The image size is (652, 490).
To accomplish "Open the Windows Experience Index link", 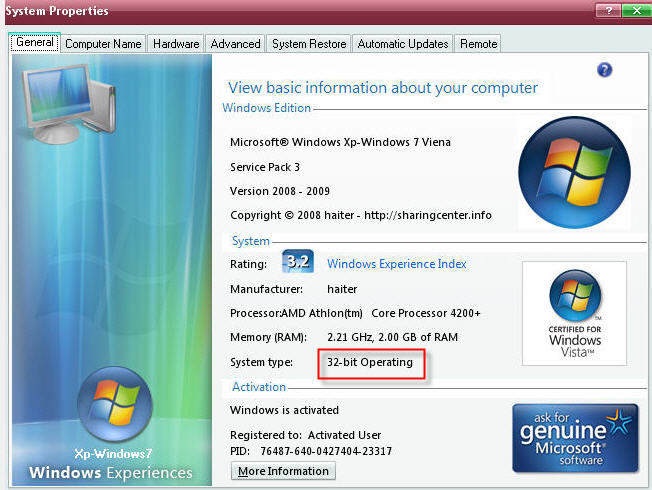I will [x=397, y=264].
